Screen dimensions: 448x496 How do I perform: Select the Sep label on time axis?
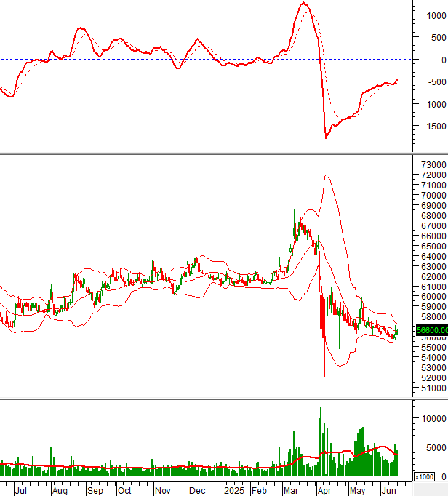point(95,491)
